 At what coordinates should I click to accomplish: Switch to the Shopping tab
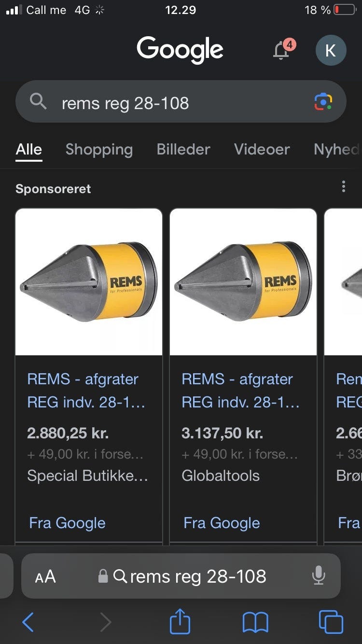coord(99,150)
